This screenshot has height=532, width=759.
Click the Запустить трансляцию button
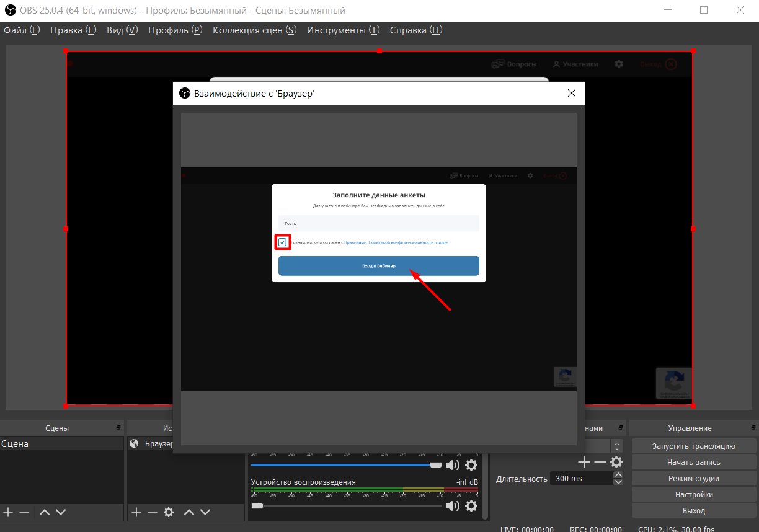(x=694, y=446)
